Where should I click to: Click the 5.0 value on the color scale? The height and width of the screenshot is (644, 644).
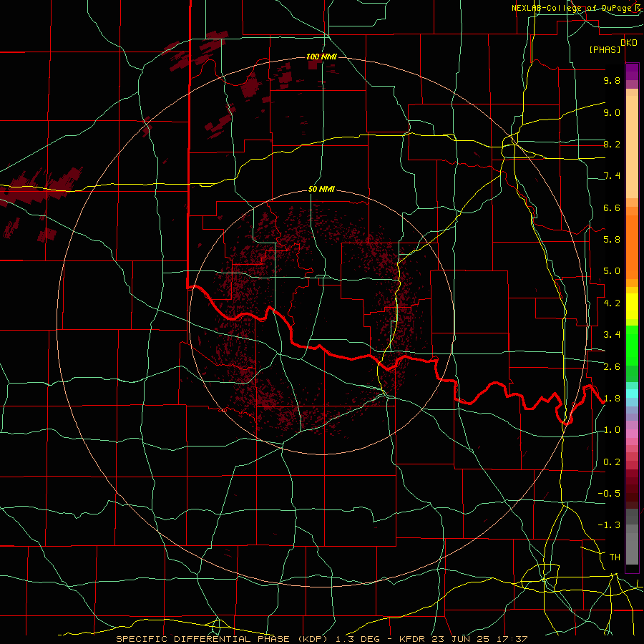pyautogui.click(x=612, y=271)
